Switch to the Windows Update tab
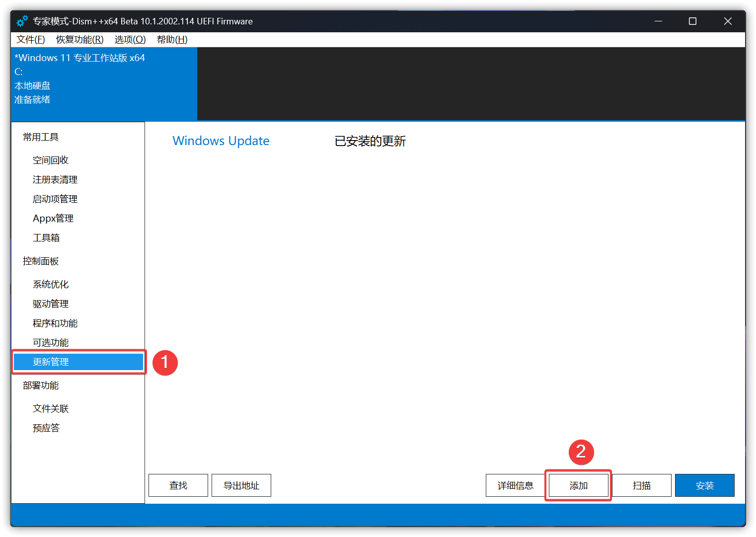Image resolution: width=756 pixels, height=537 pixels. [221, 141]
